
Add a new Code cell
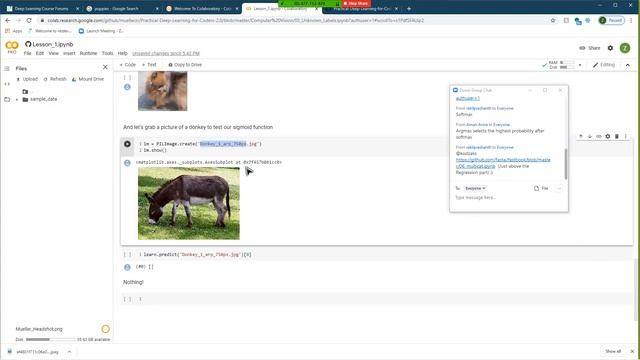click(x=128, y=65)
